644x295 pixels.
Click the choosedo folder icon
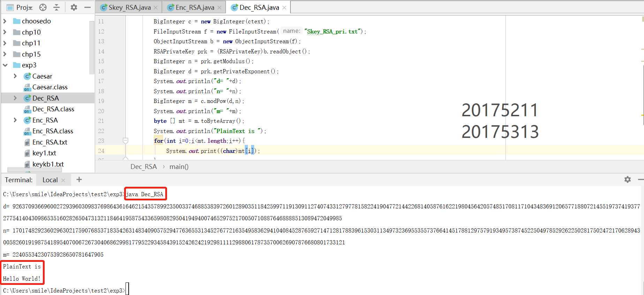(x=16, y=21)
